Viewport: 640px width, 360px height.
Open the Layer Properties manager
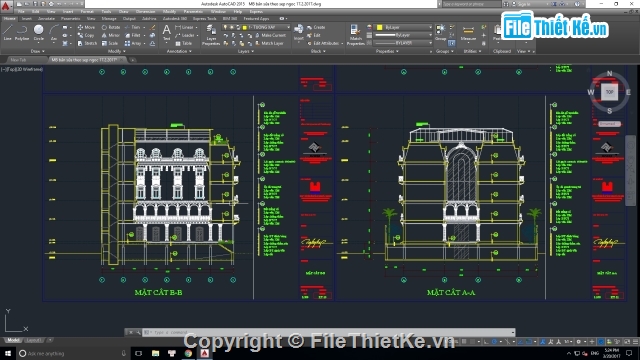coord(211,35)
